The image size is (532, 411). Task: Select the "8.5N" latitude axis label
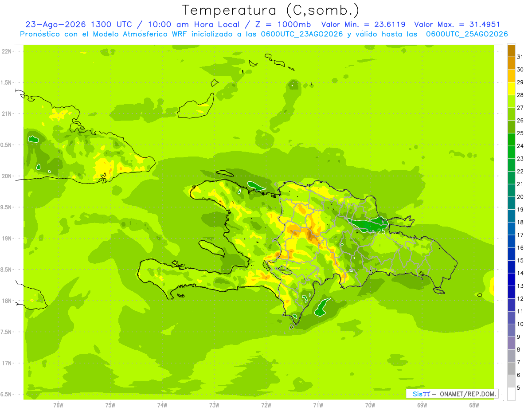[x=6, y=270]
